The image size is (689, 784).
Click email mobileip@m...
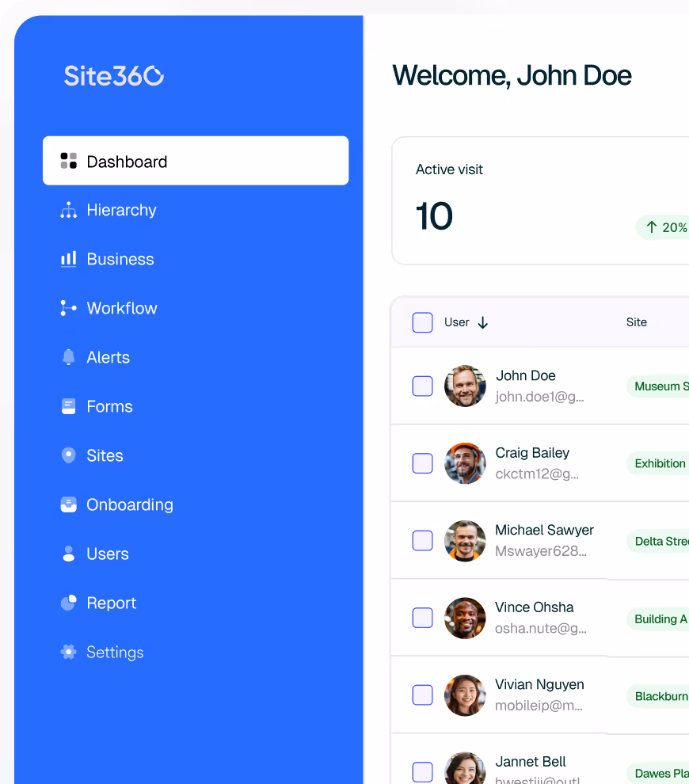[x=539, y=706]
